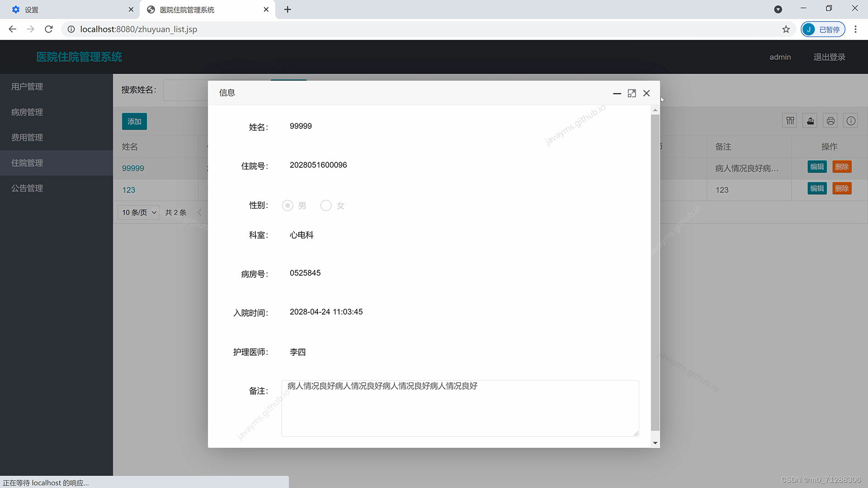Expand the 10 条/页 page size dropdown
This screenshot has width=868, height=488.
138,212
